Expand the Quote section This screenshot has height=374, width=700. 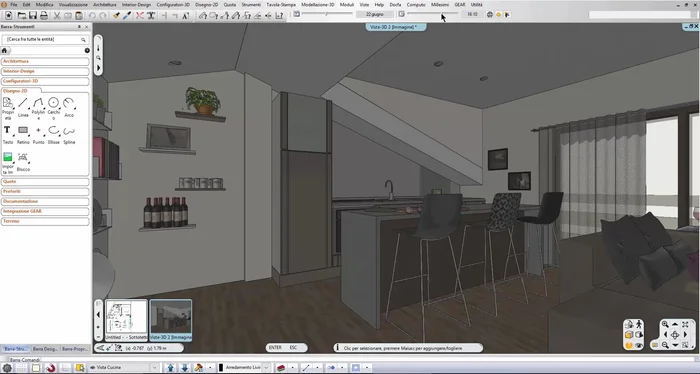click(x=45, y=182)
